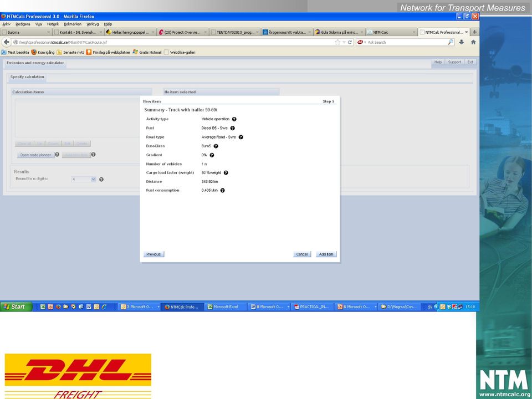
Task: Click the NTMCalc Profe taskbar button
Action: (x=182, y=306)
